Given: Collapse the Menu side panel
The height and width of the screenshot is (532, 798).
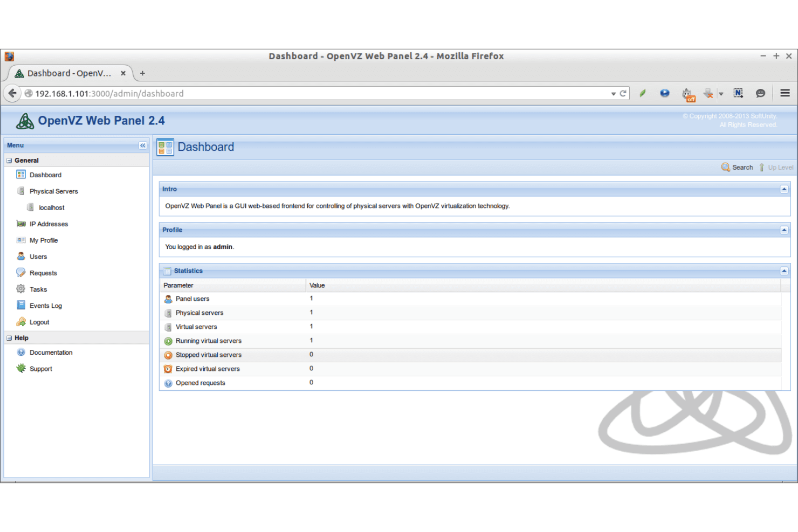Looking at the screenshot, I should pyautogui.click(x=143, y=146).
